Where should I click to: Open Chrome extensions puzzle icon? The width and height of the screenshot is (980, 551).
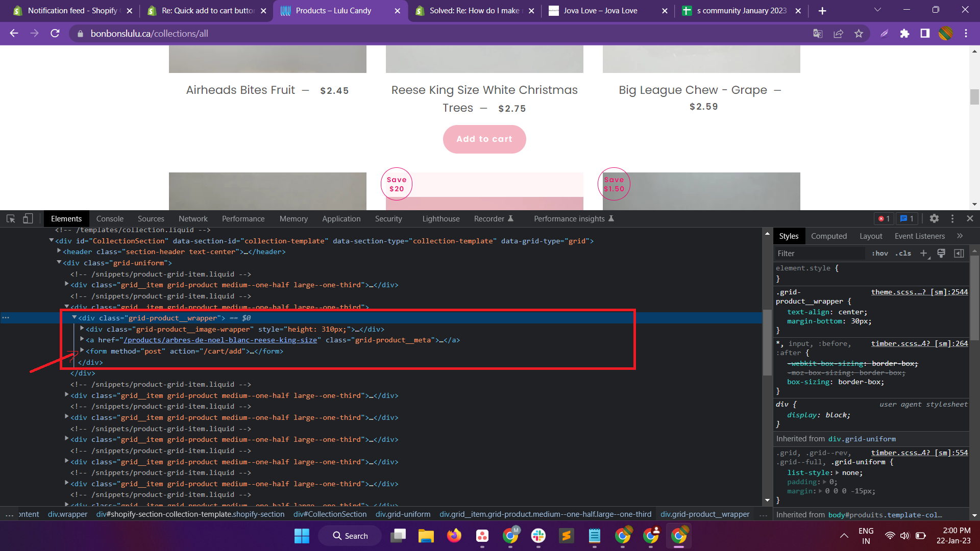click(x=904, y=34)
